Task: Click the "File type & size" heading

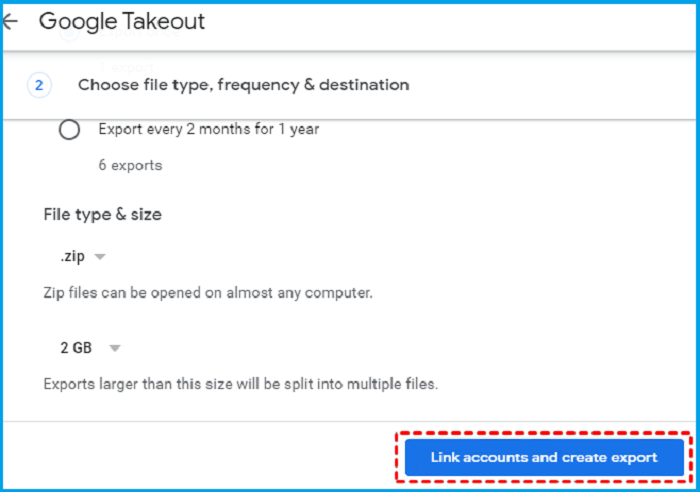Action: click(102, 214)
